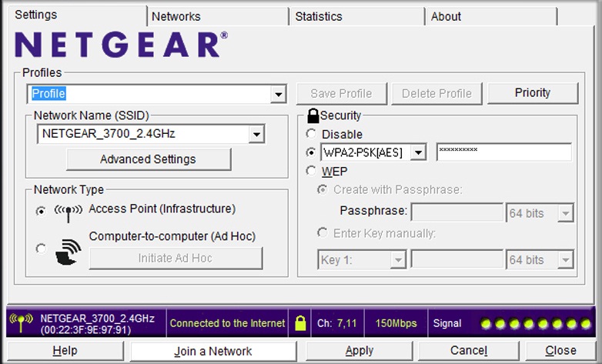602x364 pixels.
Task: Open Advanced Settings
Action: pos(149,159)
